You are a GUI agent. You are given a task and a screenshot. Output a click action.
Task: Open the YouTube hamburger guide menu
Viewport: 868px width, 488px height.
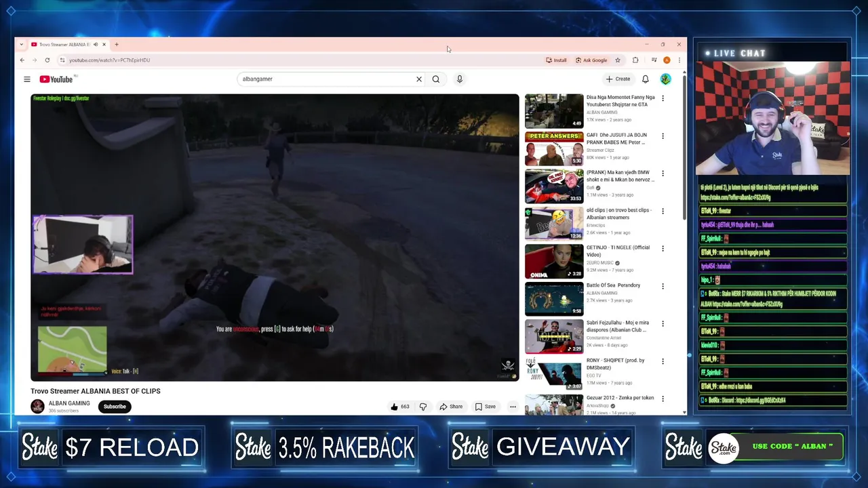click(x=27, y=79)
